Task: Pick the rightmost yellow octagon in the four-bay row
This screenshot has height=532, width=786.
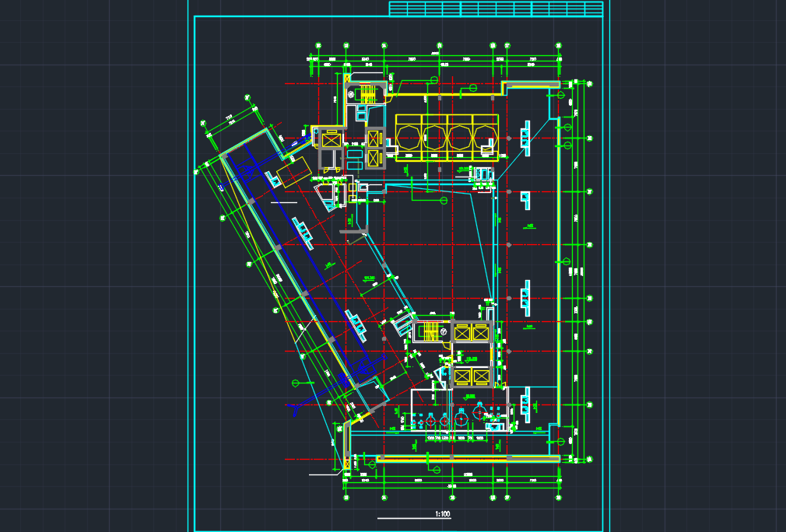Action: [x=485, y=137]
